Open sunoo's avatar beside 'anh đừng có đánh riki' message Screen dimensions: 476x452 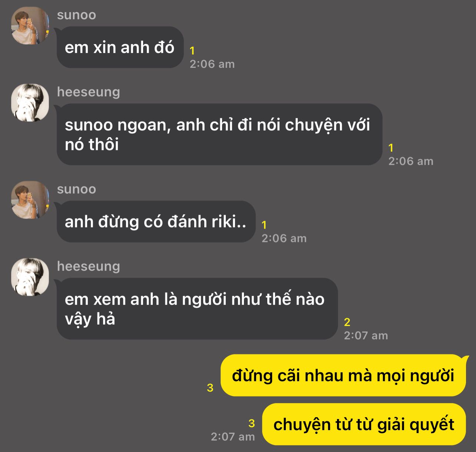tap(30, 200)
